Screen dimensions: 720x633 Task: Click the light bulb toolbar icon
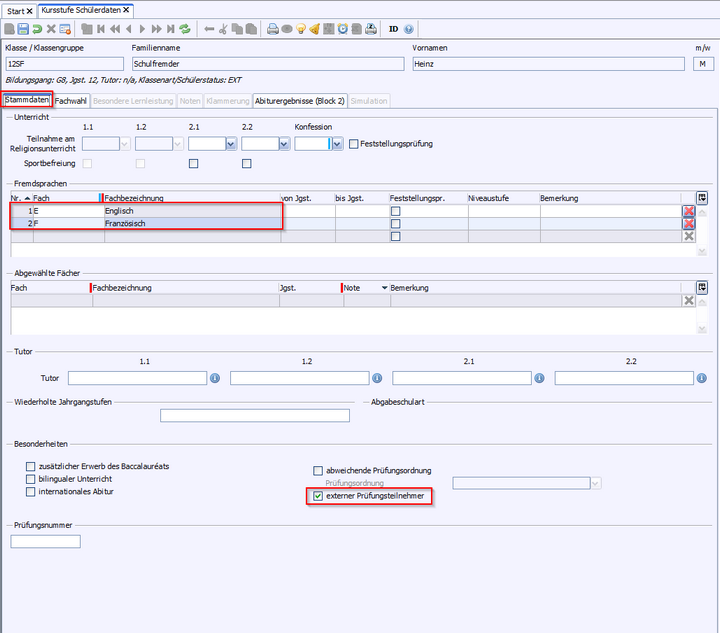click(x=300, y=29)
